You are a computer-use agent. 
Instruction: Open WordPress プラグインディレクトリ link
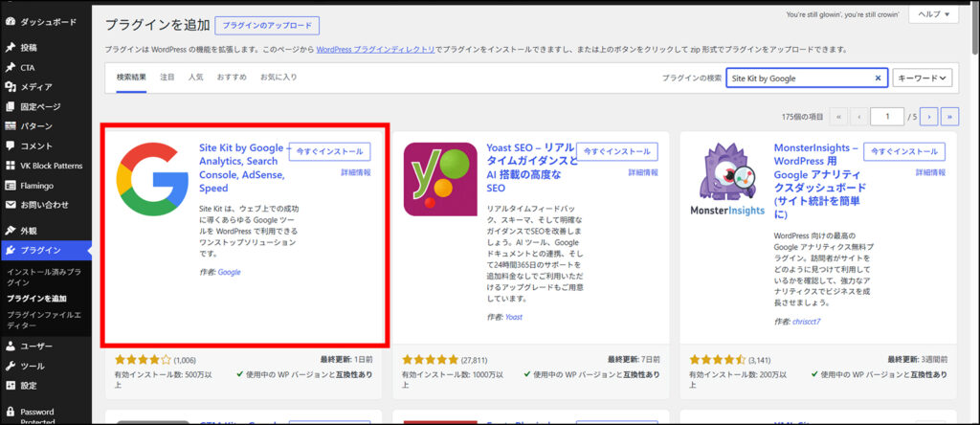[x=375, y=49]
